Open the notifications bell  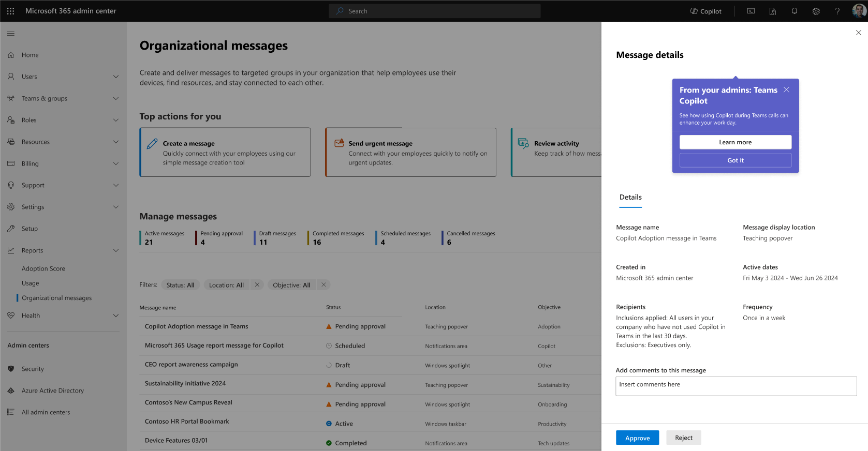point(795,11)
